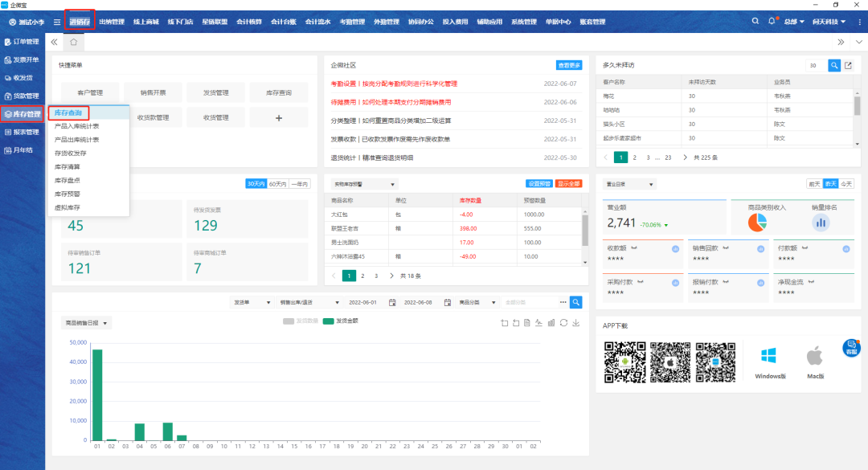Switch business report to 今天
The width and height of the screenshot is (868, 470).
tap(846, 184)
